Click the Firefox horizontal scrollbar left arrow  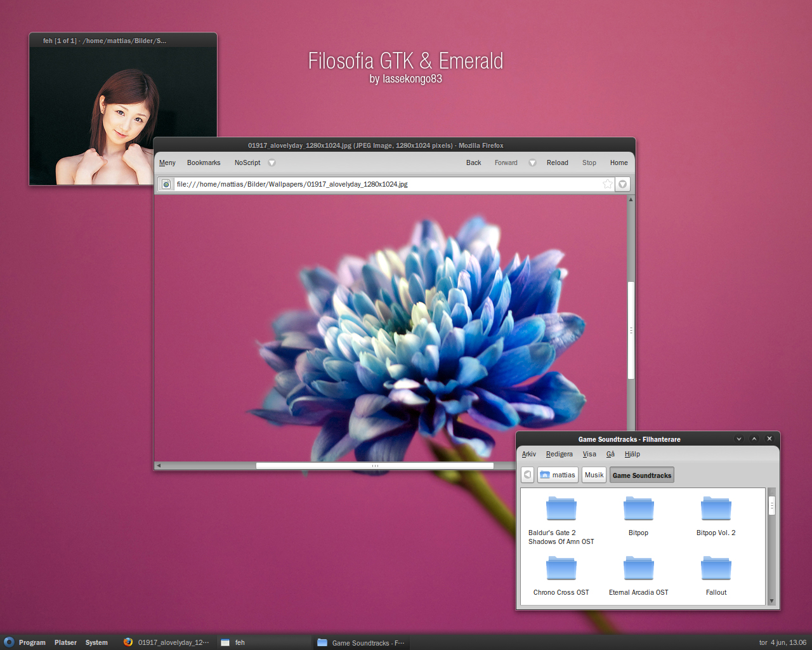[x=159, y=466]
